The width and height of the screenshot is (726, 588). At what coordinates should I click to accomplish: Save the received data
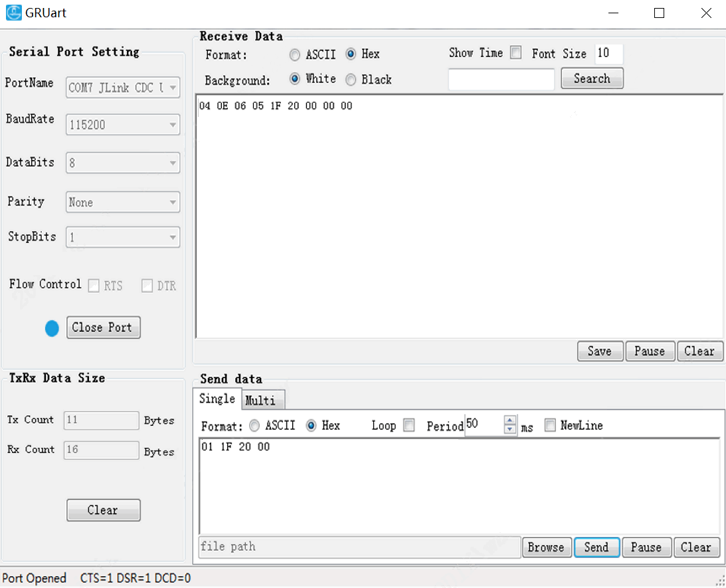coord(599,351)
